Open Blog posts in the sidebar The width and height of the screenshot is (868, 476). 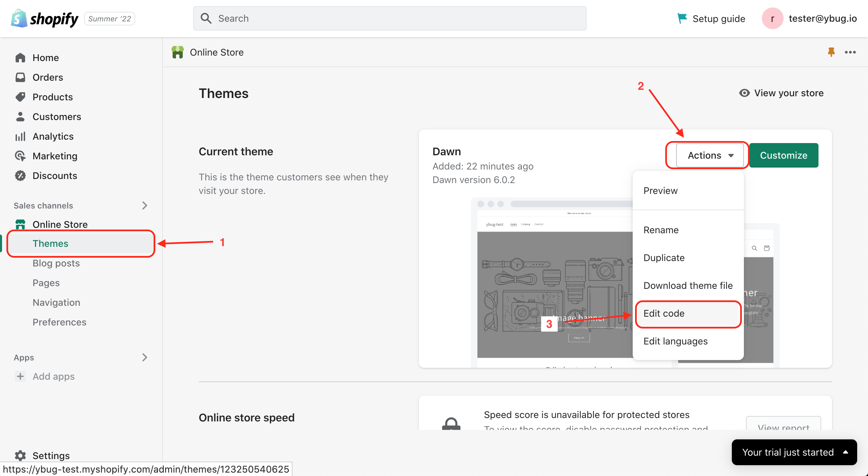pyautogui.click(x=56, y=263)
